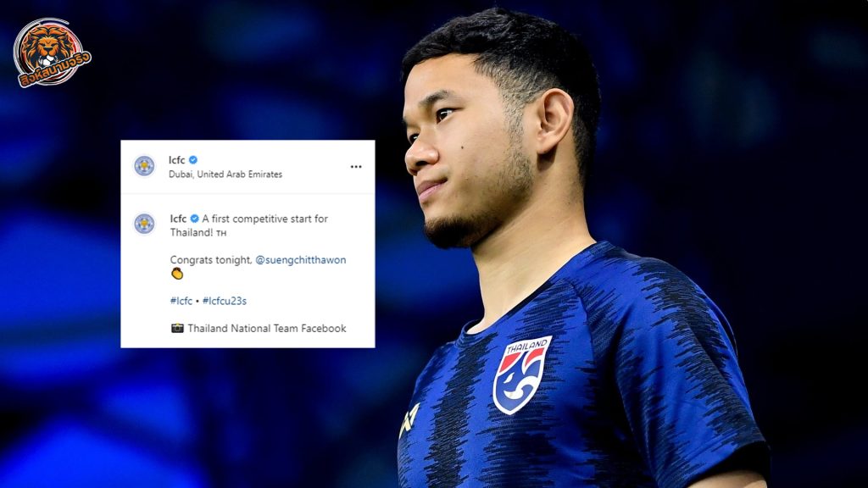
Task: Open the @suengchitthawon mention
Action: click(301, 260)
